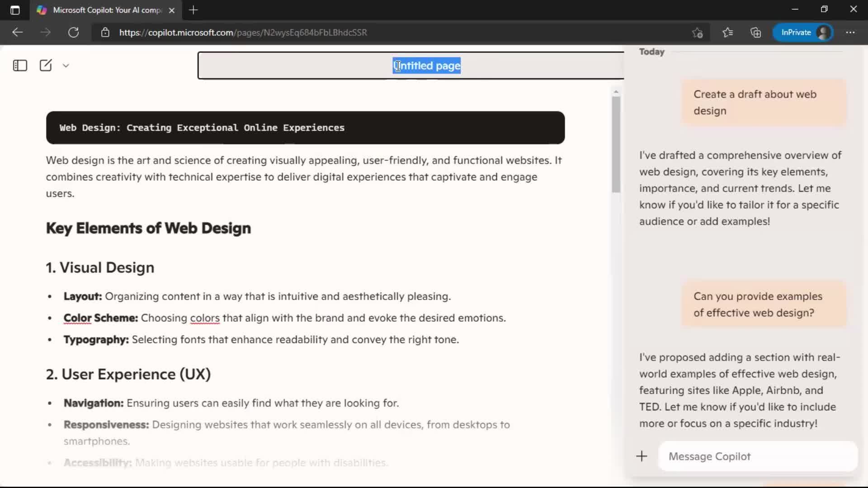Click the Color Scheme bullet label

click(100, 318)
